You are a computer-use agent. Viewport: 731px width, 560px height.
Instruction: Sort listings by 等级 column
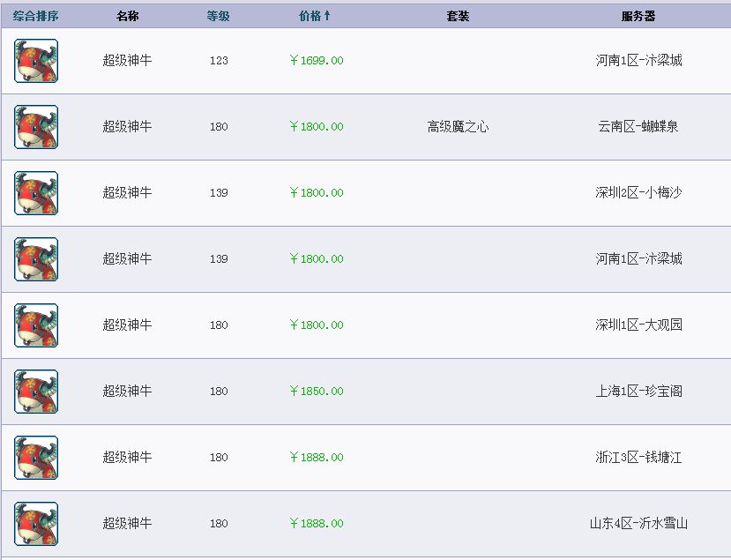pos(218,17)
